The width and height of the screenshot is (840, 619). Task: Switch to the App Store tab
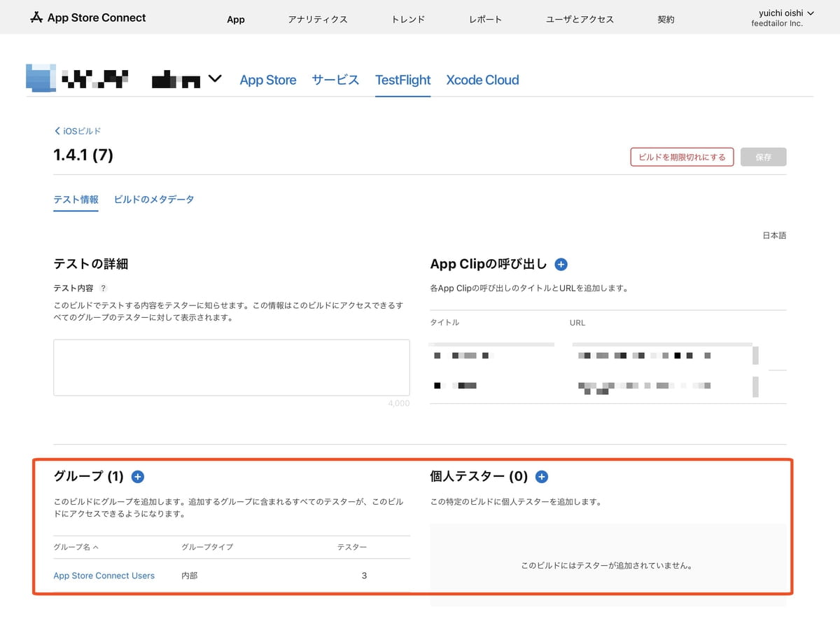coord(268,80)
